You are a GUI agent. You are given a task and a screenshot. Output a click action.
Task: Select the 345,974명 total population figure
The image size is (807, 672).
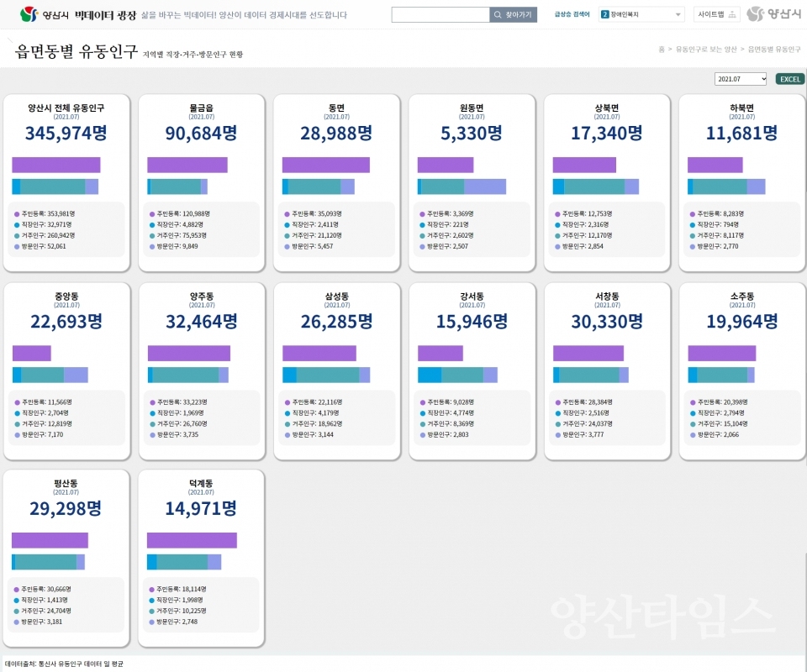point(66,134)
